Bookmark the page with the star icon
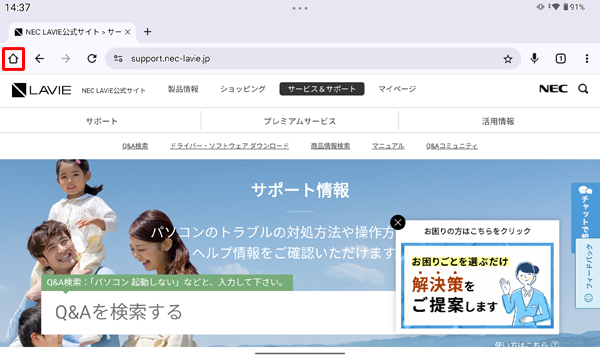Screen dimensions: 600x360 click(508, 59)
